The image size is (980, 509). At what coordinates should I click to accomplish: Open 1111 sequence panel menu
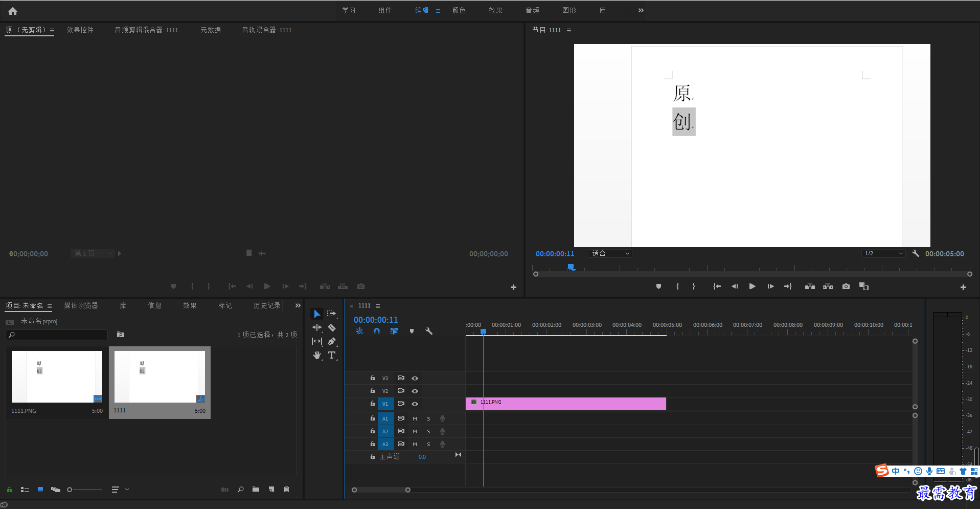pyautogui.click(x=378, y=306)
